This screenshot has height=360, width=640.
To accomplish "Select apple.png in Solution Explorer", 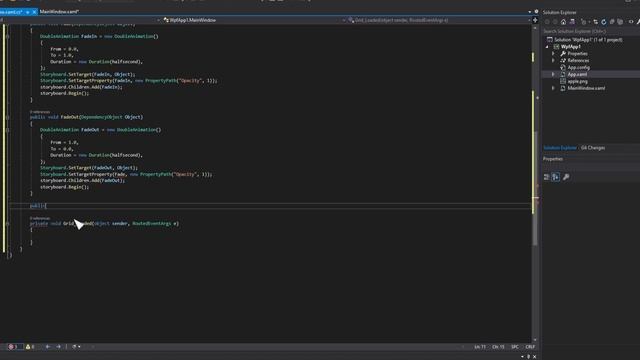I will tap(577, 81).
